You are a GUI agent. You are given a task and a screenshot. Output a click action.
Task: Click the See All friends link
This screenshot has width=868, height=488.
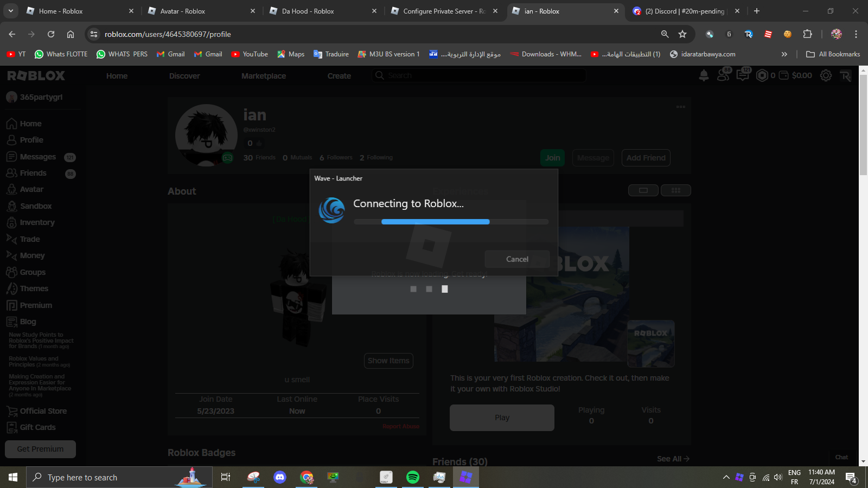click(673, 459)
